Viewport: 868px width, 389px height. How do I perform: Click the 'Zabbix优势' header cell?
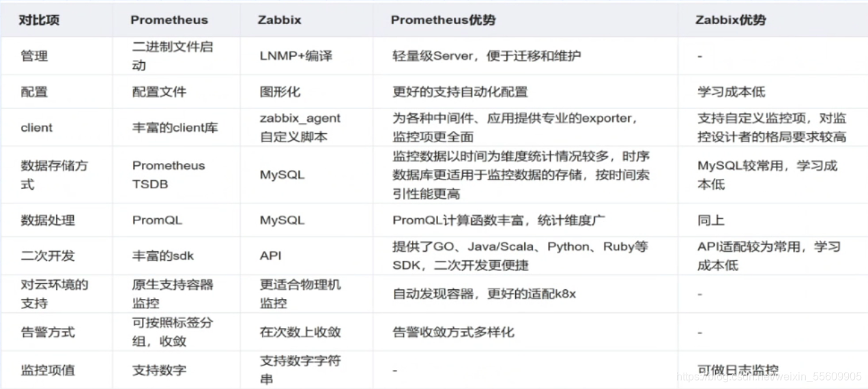[731, 20]
